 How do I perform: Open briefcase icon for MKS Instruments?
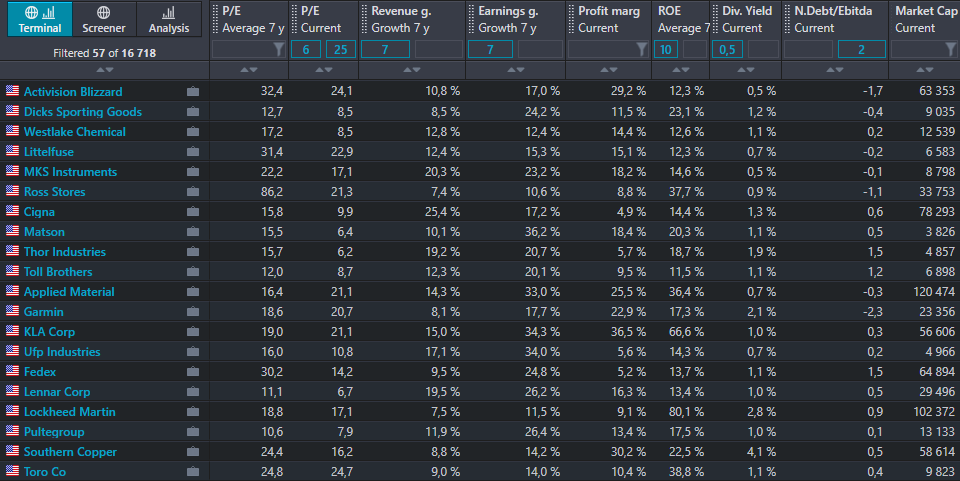[193, 172]
